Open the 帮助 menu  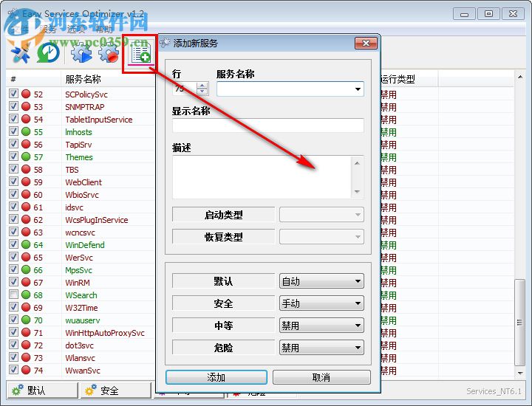103,29
